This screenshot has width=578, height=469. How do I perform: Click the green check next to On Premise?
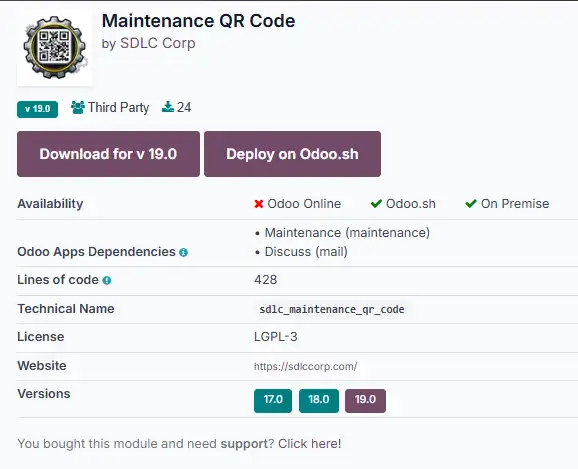tap(471, 204)
